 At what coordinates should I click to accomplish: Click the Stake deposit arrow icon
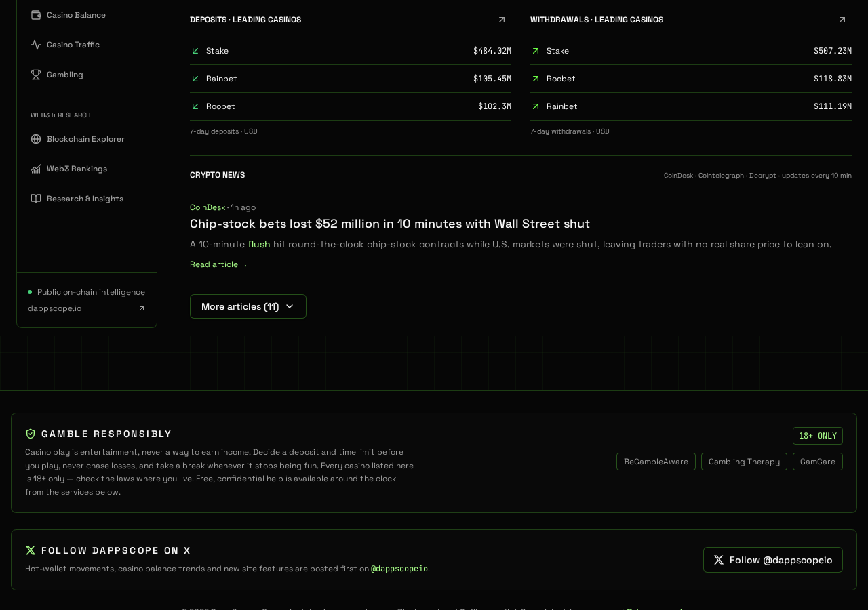(x=195, y=51)
